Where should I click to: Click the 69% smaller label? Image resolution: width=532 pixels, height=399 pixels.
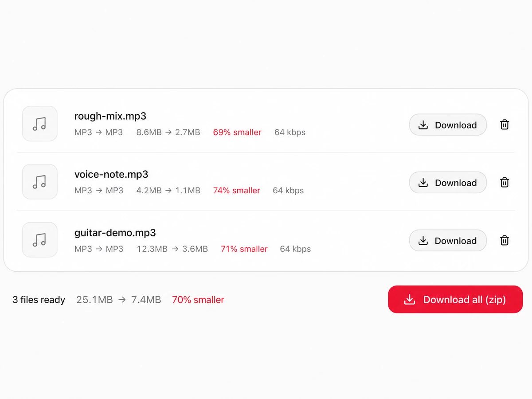tap(237, 132)
